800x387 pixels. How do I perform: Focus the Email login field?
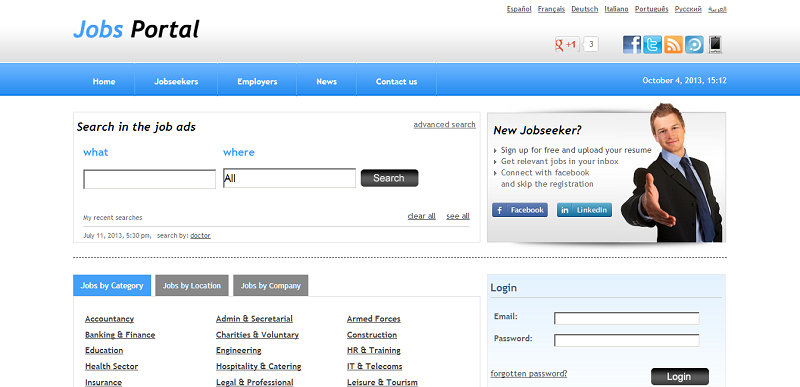click(x=627, y=319)
